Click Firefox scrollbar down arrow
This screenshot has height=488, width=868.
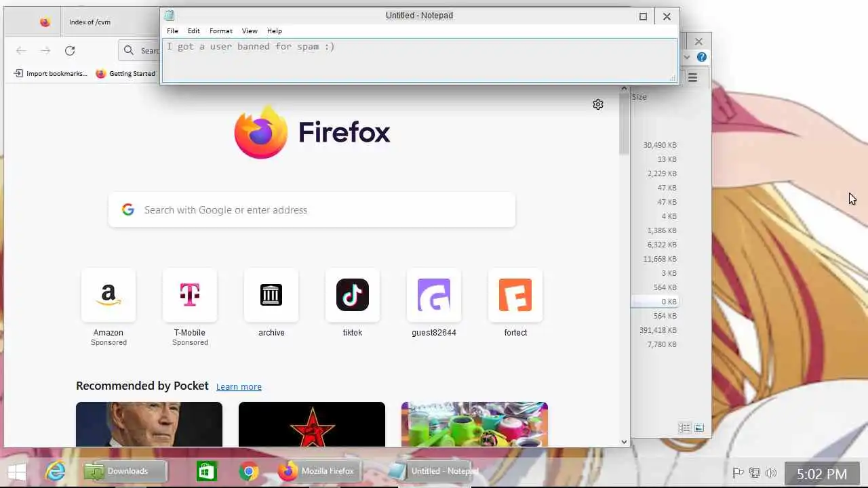[x=625, y=442]
